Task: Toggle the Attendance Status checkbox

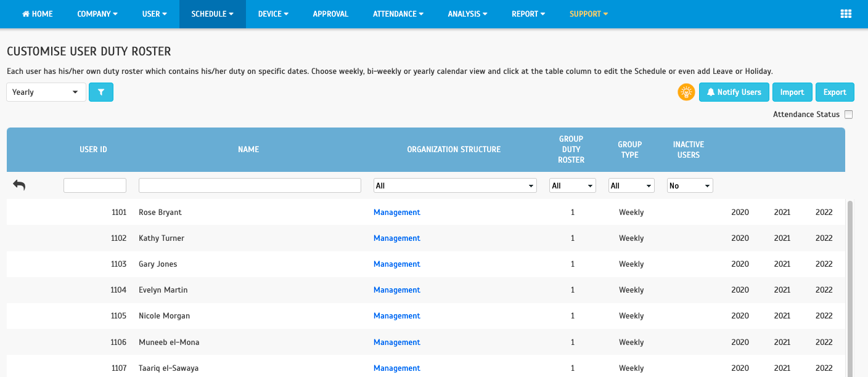Action: click(849, 114)
